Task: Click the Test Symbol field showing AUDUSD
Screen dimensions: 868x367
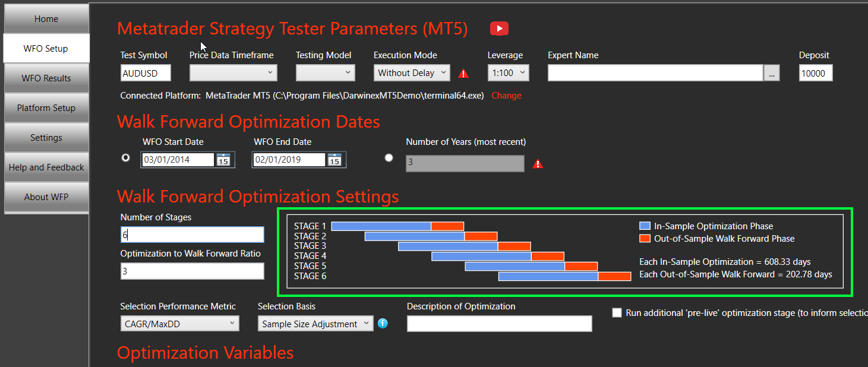Action: pos(146,73)
